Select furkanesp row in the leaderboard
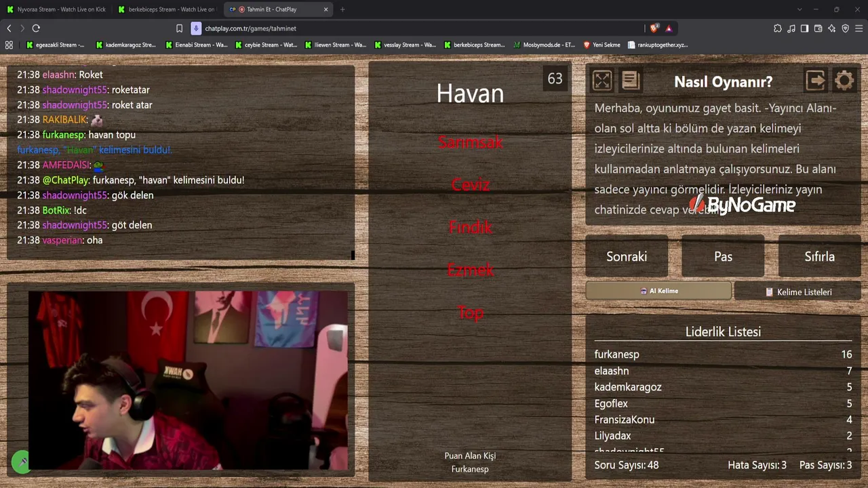Image resolution: width=868 pixels, height=488 pixels. pyautogui.click(x=723, y=354)
